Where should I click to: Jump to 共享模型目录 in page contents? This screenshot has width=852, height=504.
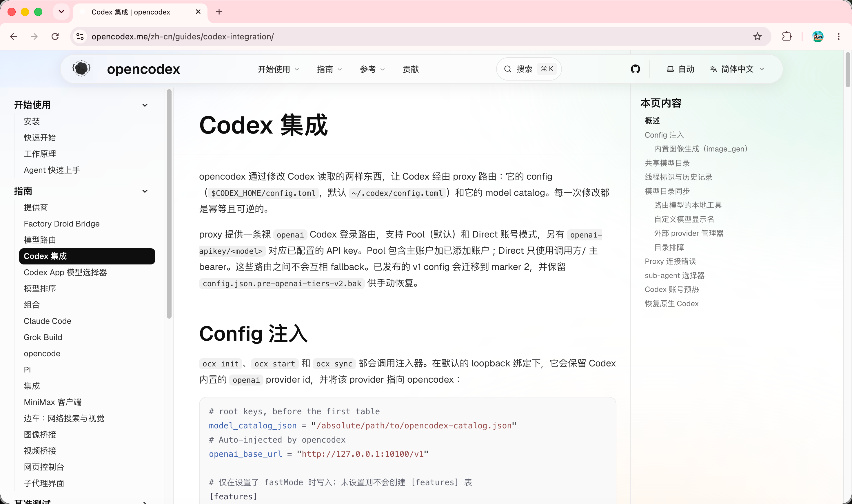point(667,163)
